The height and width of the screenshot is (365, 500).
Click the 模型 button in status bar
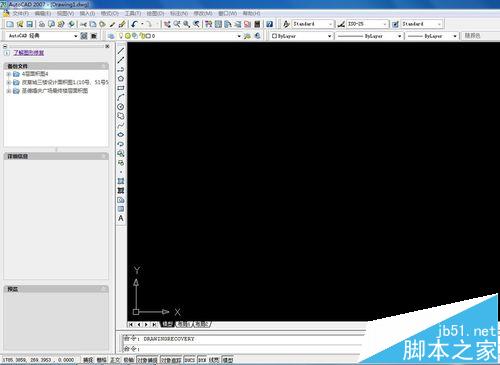pyautogui.click(x=228, y=360)
